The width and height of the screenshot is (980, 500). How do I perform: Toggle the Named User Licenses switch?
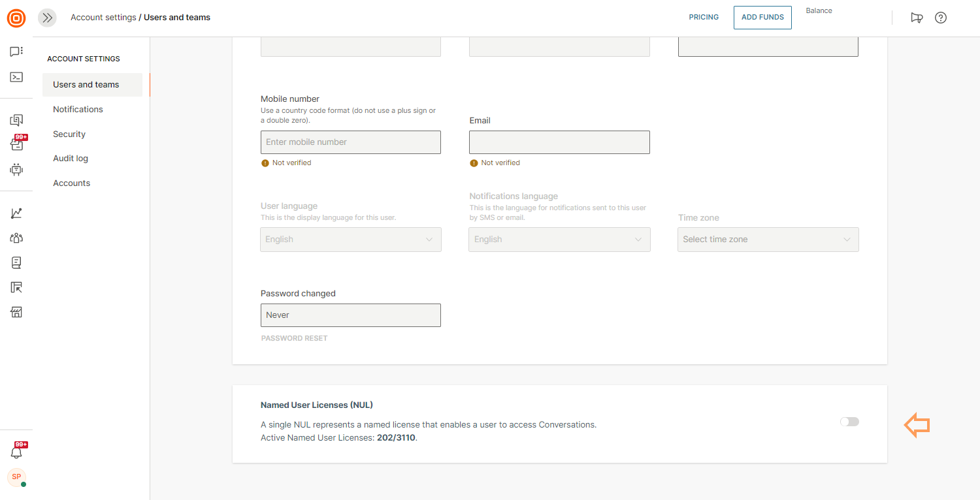click(x=849, y=422)
